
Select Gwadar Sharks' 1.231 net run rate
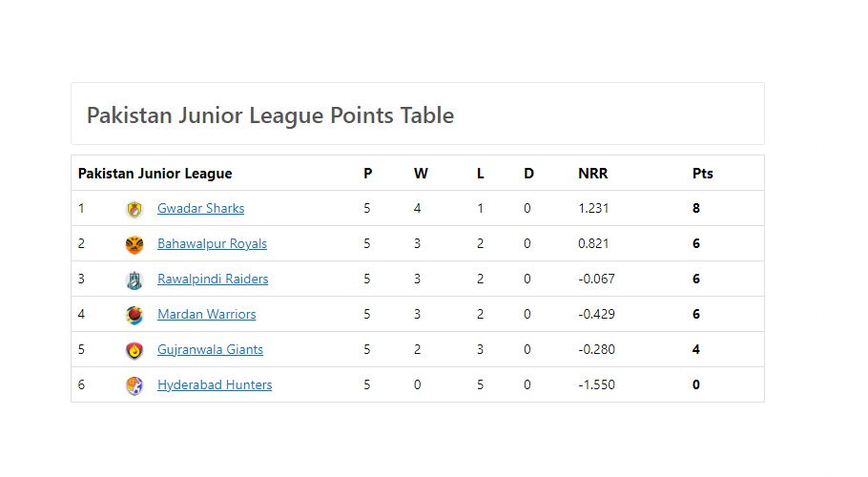click(x=593, y=209)
